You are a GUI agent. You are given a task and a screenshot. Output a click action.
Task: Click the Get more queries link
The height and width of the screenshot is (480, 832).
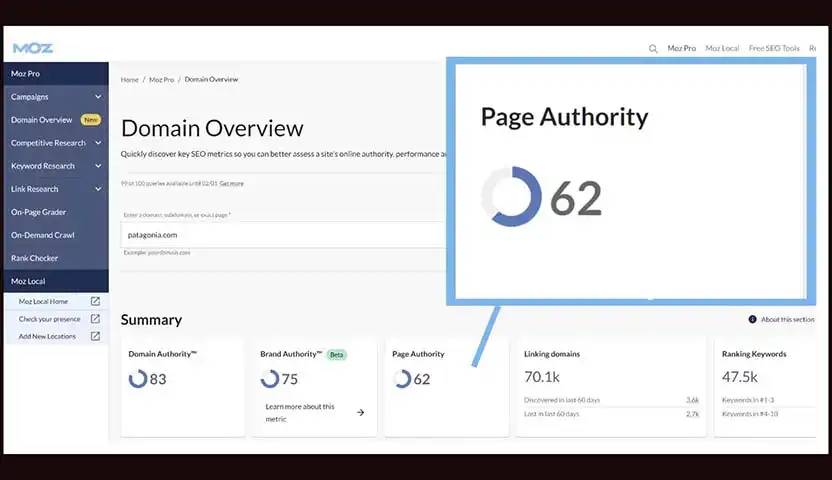pyautogui.click(x=231, y=184)
